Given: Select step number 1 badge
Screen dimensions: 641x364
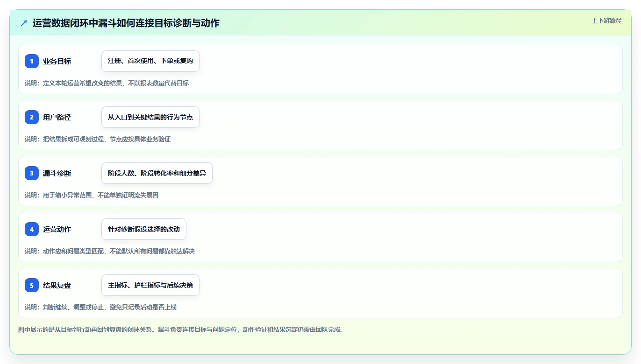Looking at the screenshot, I should point(32,61).
